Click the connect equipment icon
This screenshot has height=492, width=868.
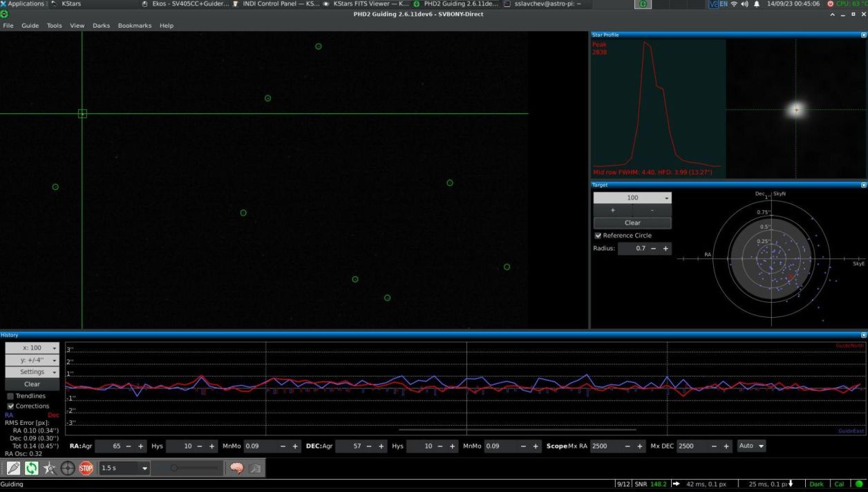pos(13,469)
